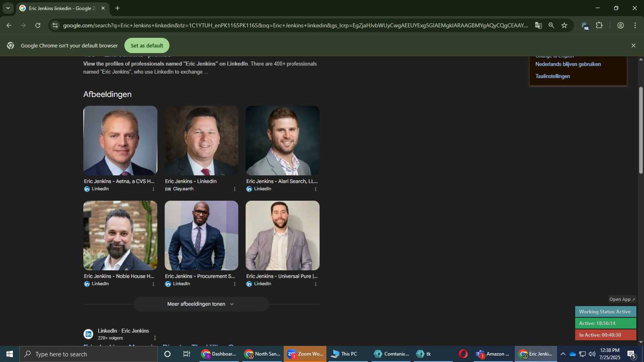The height and width of the screenshot is (362, 644).
Task: Click Eric Jenkins - Procurement caption
Action: click(x=200, y=276)
